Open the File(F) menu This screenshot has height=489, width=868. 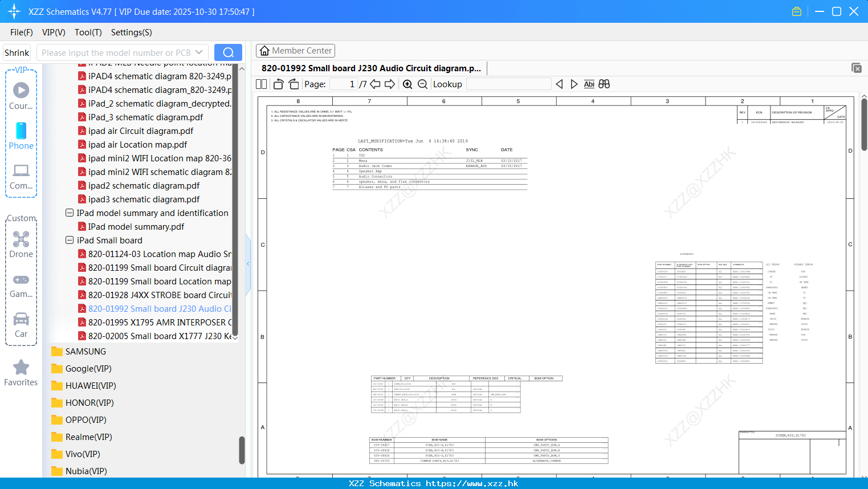point(22,32)
